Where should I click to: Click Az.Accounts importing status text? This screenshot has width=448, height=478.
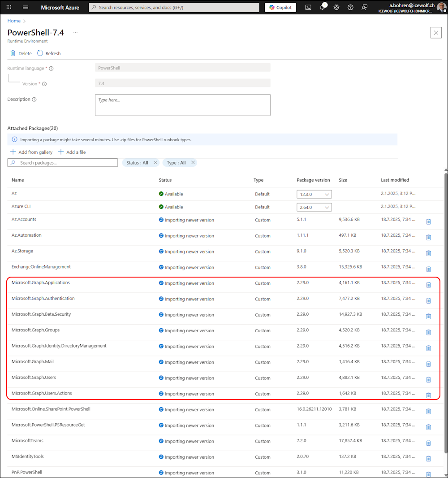[x=190, y=220]
